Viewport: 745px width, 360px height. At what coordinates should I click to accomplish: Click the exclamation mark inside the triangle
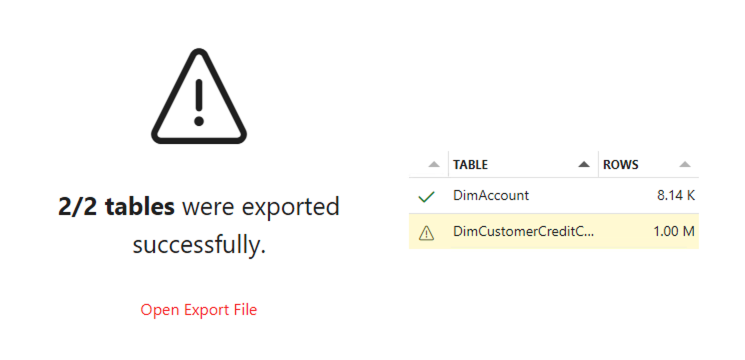point(199,103)
